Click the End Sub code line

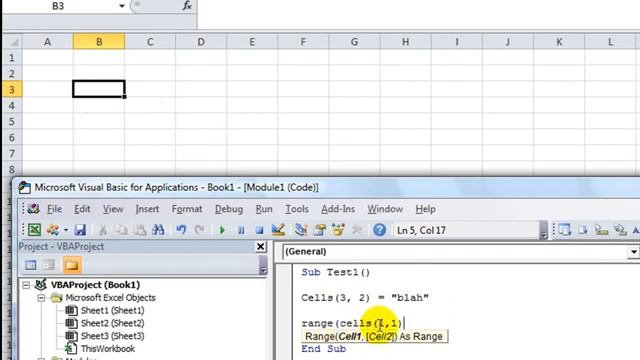coord(324,349)
